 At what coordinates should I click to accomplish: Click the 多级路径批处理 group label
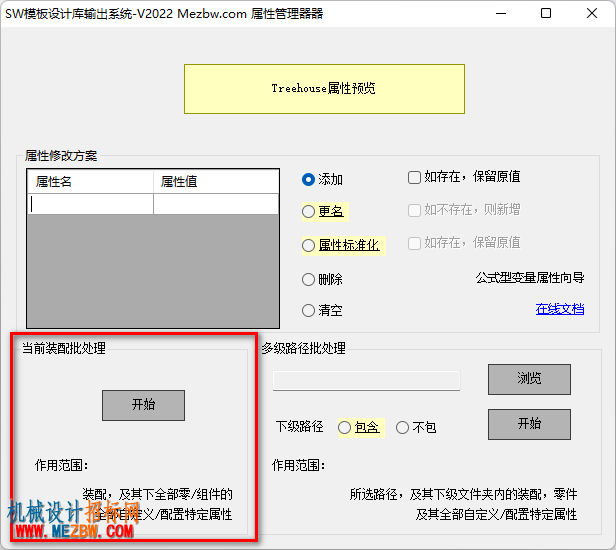click(303, 348)
